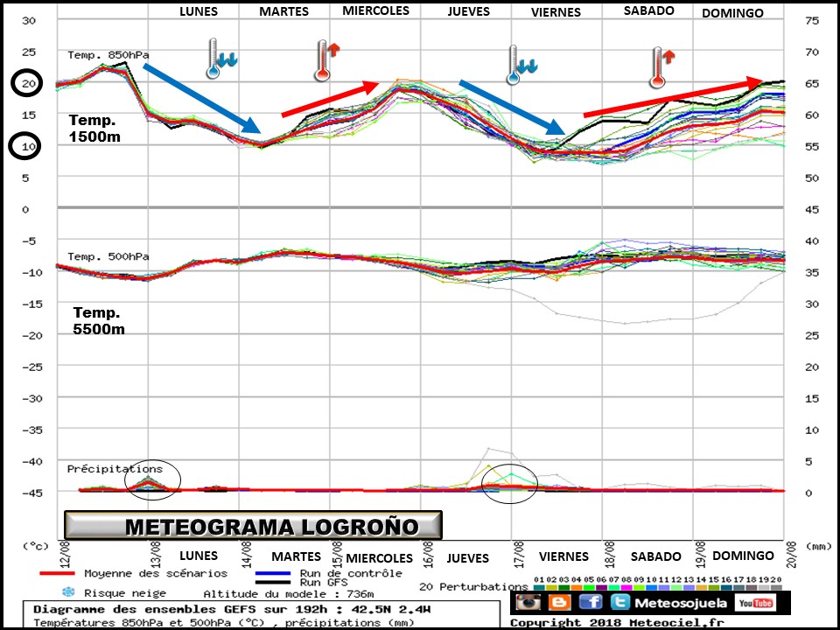Screen dimensions: 840x630
Task: Click the 75 value on the right axis
Action: (x=812, y=20)
